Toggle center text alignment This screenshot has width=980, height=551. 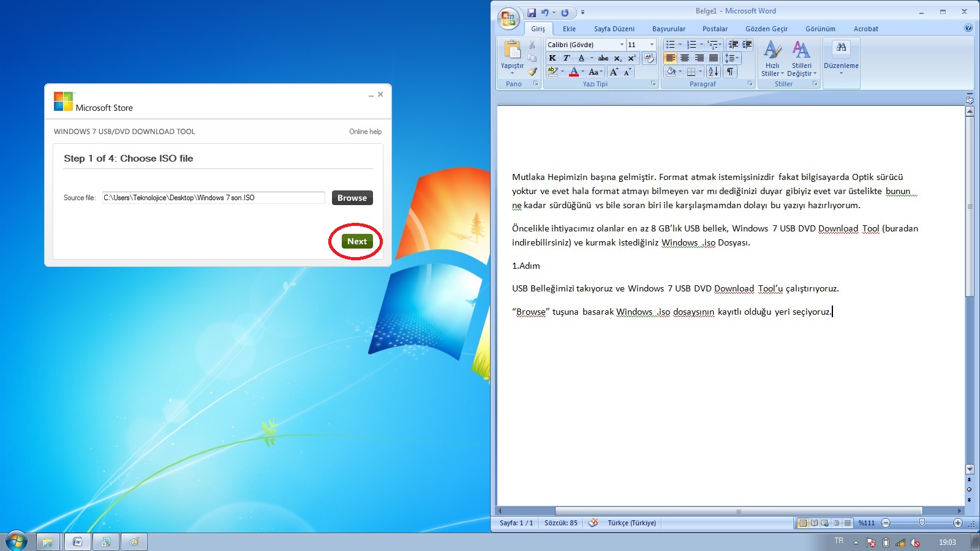pos(685,58)
